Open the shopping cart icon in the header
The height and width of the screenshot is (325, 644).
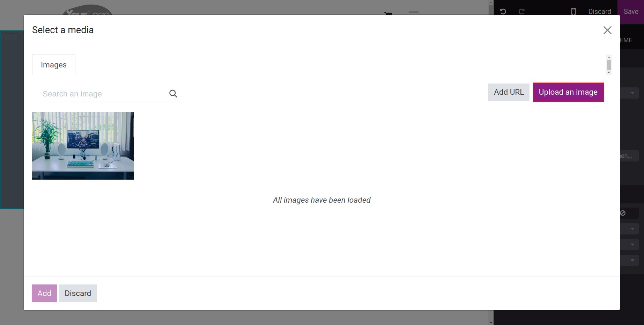(x=388, y=14)
